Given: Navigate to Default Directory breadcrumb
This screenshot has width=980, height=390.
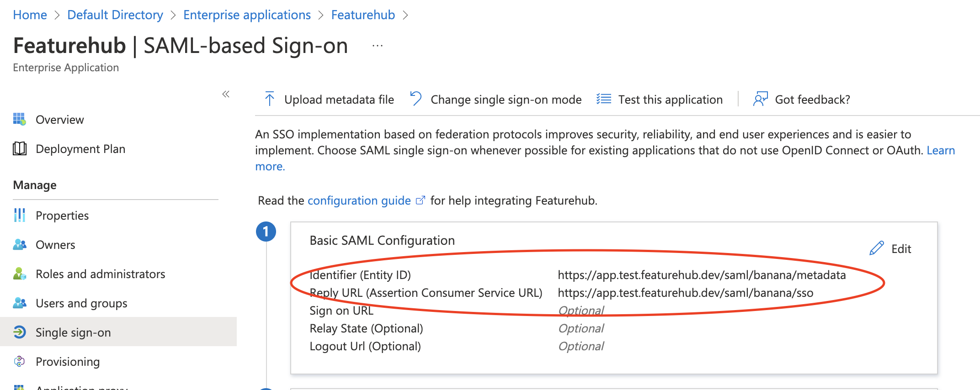Looking at the screenshot, I should point(115,14).
